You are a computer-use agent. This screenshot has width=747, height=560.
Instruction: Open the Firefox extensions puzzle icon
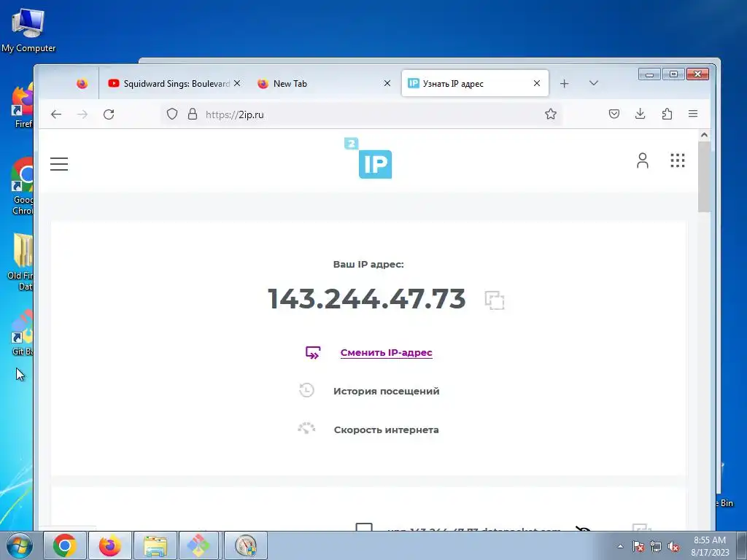(x=667, y=114)
